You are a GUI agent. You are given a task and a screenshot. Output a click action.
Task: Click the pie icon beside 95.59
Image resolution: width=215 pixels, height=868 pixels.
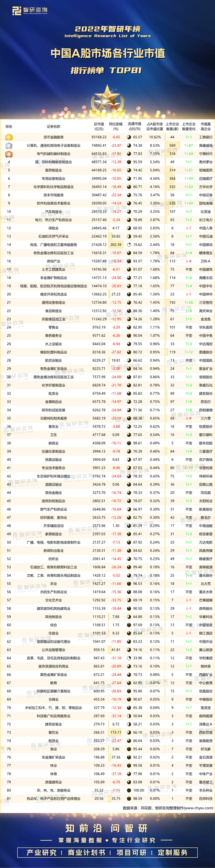tap(129, 162)
